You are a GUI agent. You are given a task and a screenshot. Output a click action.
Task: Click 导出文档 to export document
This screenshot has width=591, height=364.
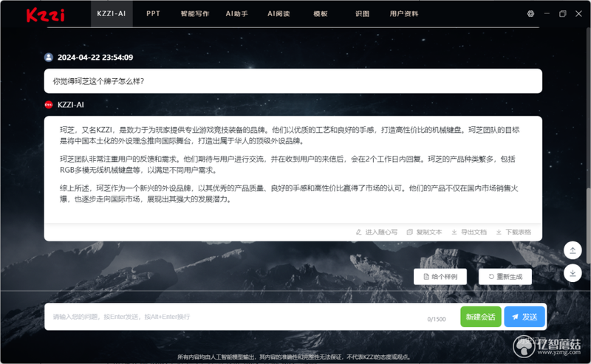pos(474,232)
